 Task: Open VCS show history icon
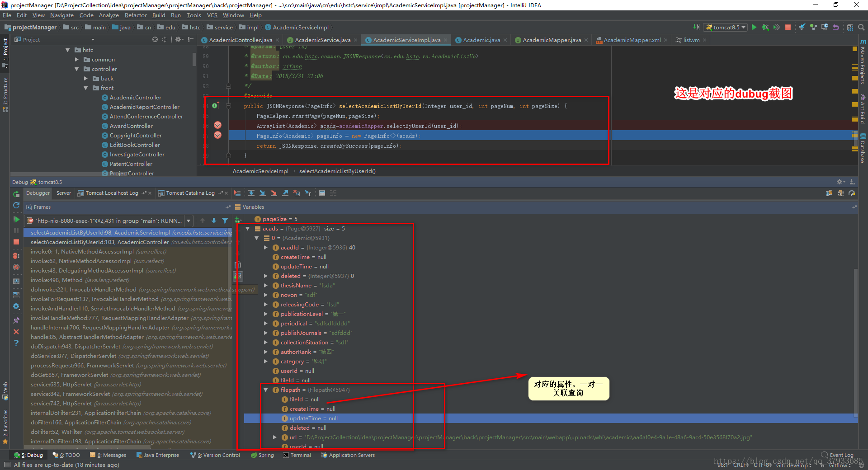coord(825,27)
